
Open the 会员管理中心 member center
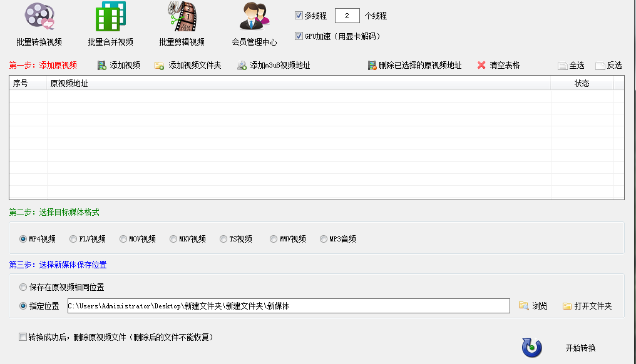tap(254, 25)
